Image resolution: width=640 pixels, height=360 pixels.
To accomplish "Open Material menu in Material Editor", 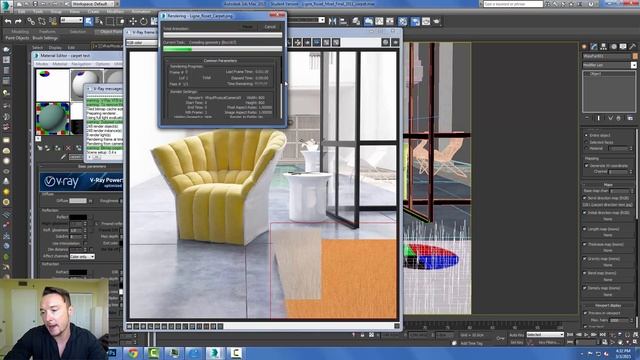I will click(x=60, y=64).
